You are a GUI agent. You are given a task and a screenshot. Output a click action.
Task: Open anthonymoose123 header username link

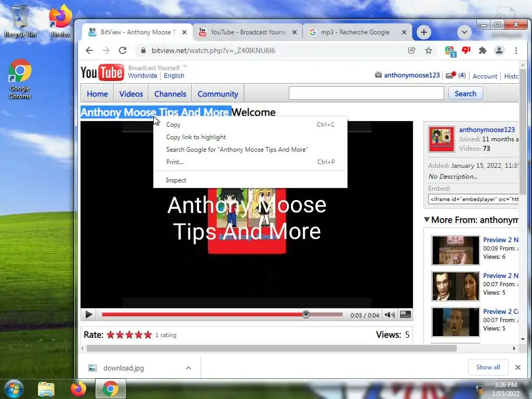click(x=411, y=75)
